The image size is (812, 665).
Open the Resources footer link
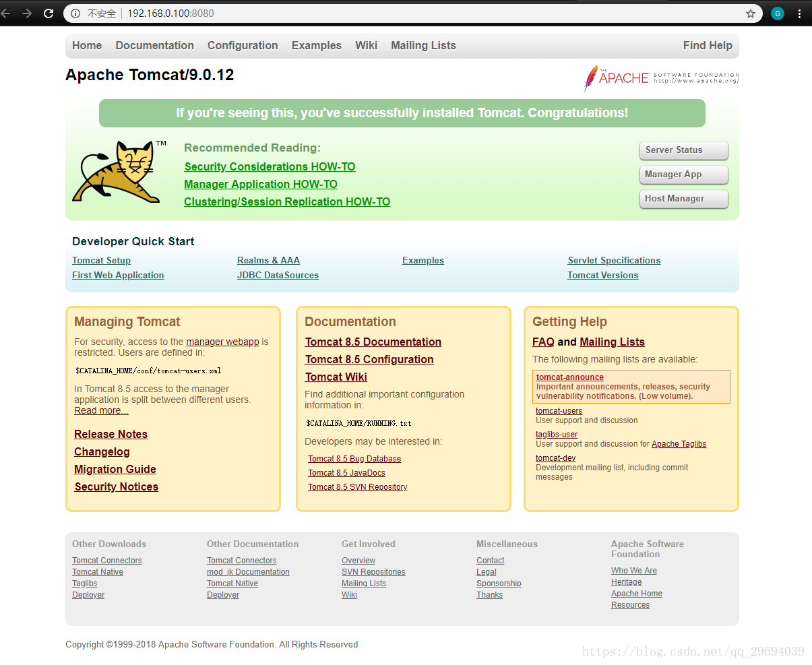pyautogui.click(x=630, y=605)
